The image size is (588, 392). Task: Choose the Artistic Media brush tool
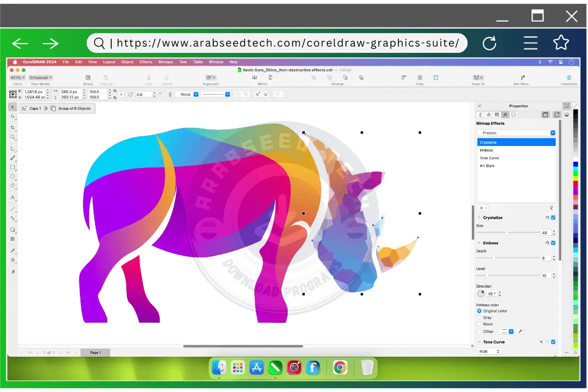click(x=13, y=158)
